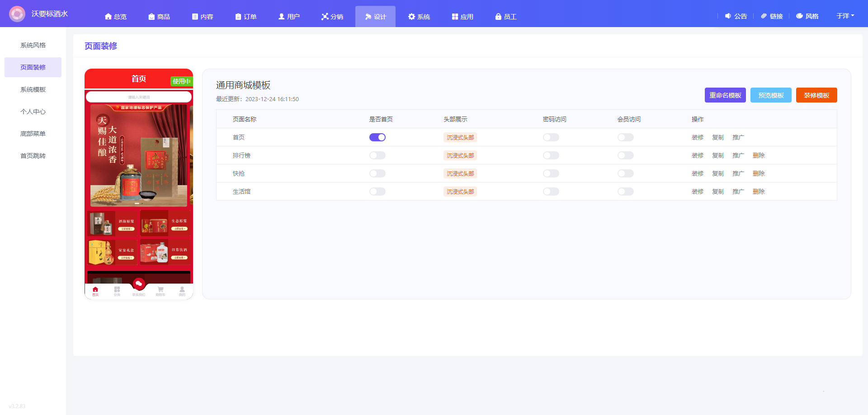Open the 员工 staff lock icon

tap(498, 16)
